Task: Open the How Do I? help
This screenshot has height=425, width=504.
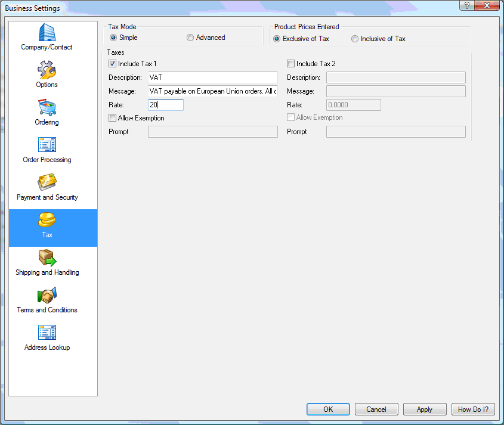Action: coord(473,410)
